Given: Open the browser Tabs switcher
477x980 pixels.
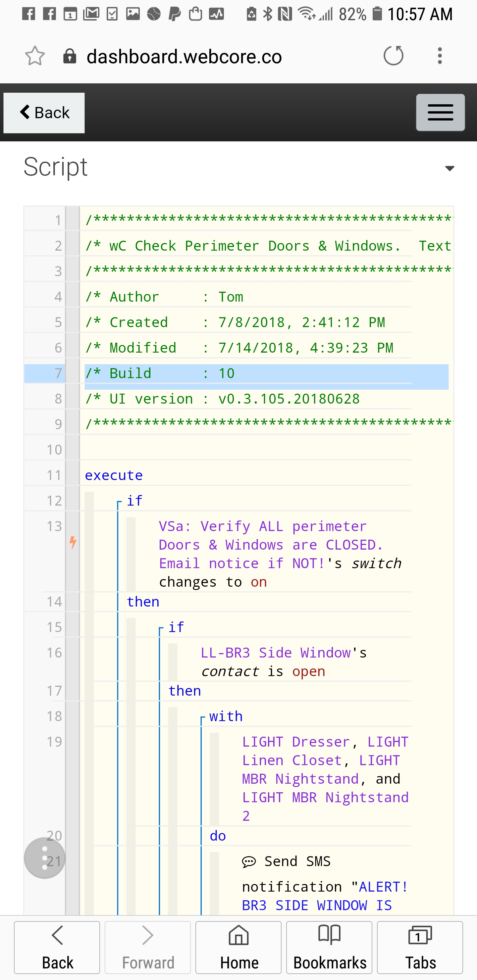Looking at the screenshot, I should tap(420, 947).
